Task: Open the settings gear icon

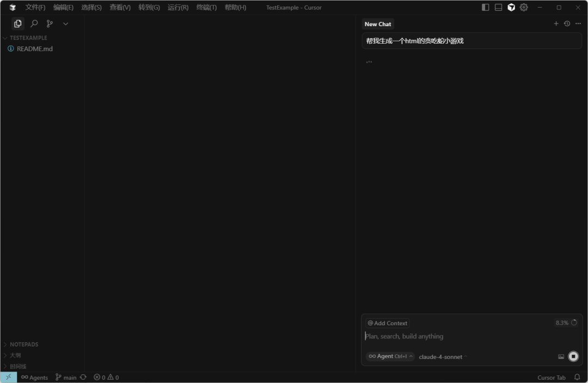Action: [x=524, y=8]
